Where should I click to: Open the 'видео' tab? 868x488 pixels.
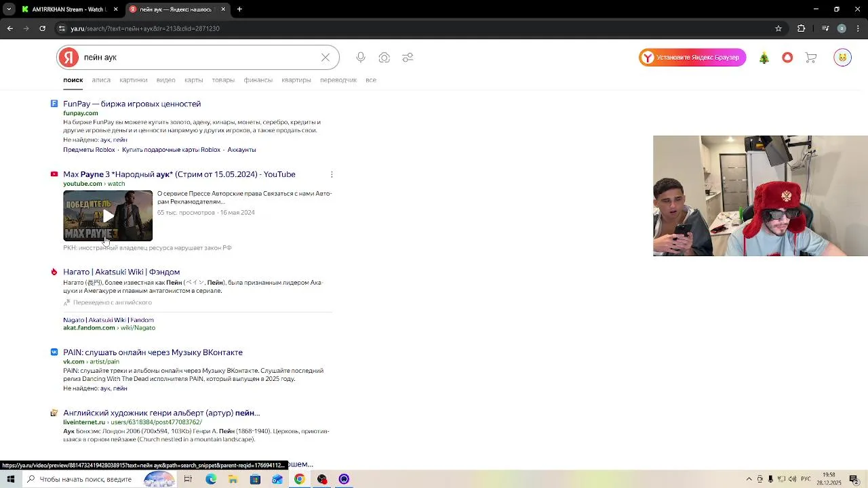tap(166, 80)
